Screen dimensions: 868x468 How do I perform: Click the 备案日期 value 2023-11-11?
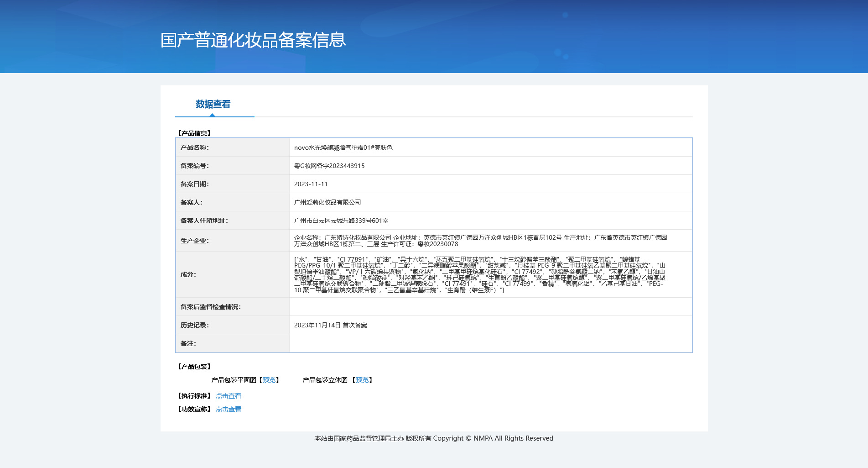[x=311, y=184]
